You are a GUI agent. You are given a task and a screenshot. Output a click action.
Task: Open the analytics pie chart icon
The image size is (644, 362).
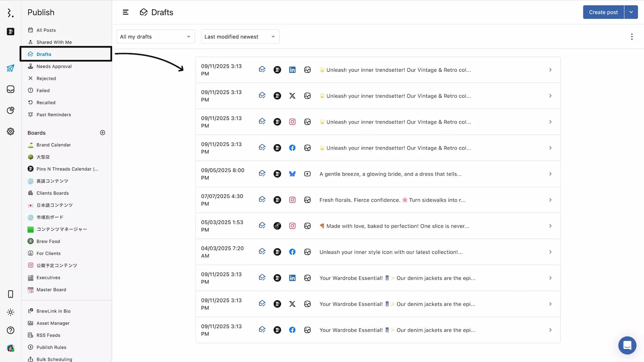10,110
